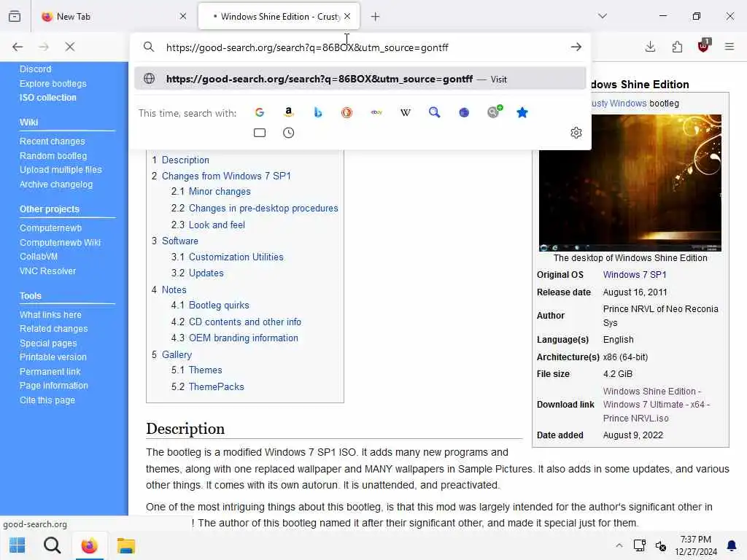The height and width of the screenshot is (560, 747).
Task: Visit good-search.org suggestion row
Action: coord(360,79)
